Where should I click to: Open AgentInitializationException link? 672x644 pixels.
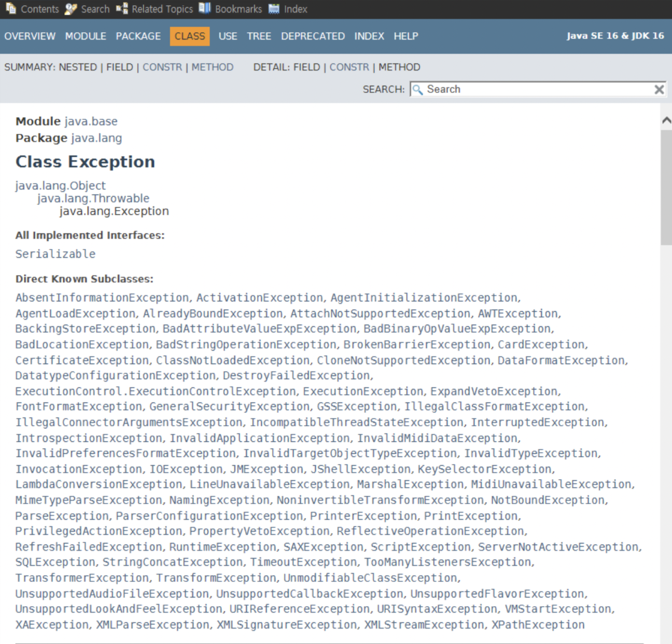tap(424, 298)
